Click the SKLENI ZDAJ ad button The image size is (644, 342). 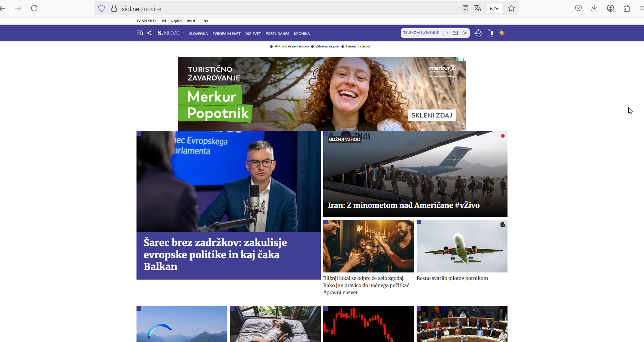(432, 115)
